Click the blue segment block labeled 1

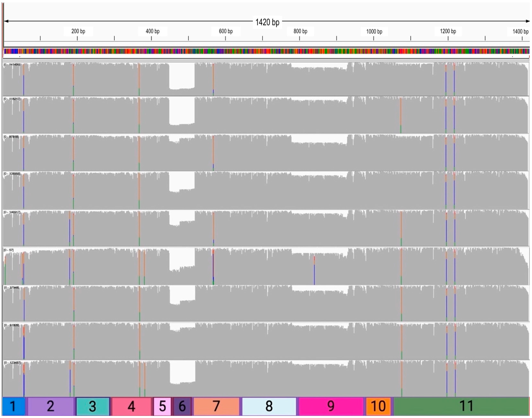(x=14, y=406)
